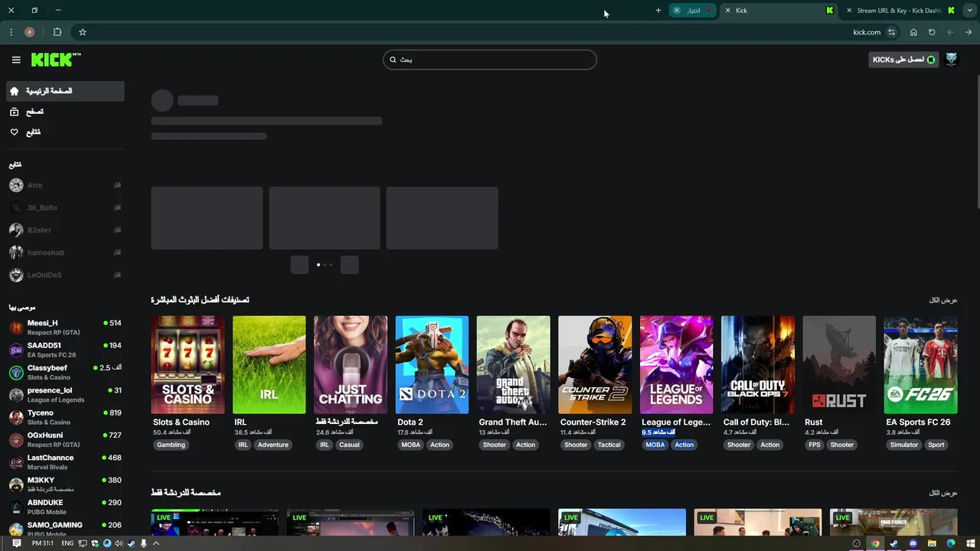The height and width of the screenshot is (551, 980).
Task: Open followed channel Atro
Action: tap(64, 185)
